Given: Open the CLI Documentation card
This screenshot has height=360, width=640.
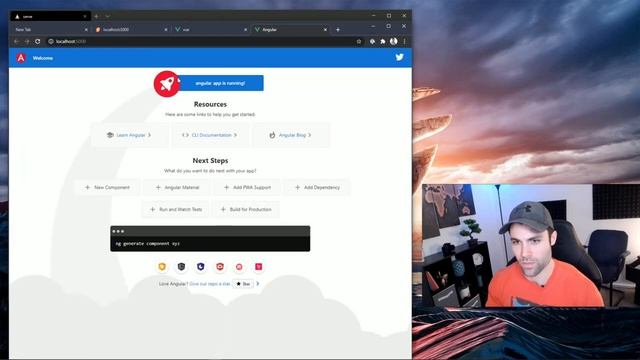Looking at the screenshot, I should pos(209,135).
